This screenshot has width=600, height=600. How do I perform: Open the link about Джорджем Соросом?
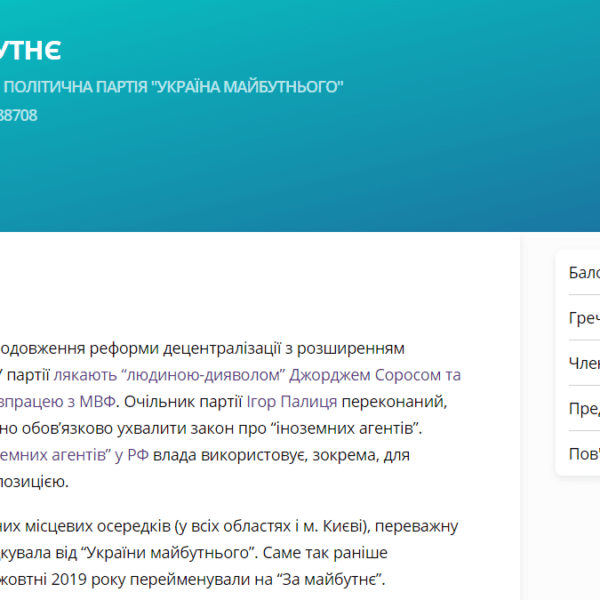pyautogui.click(x=257, y=375)
